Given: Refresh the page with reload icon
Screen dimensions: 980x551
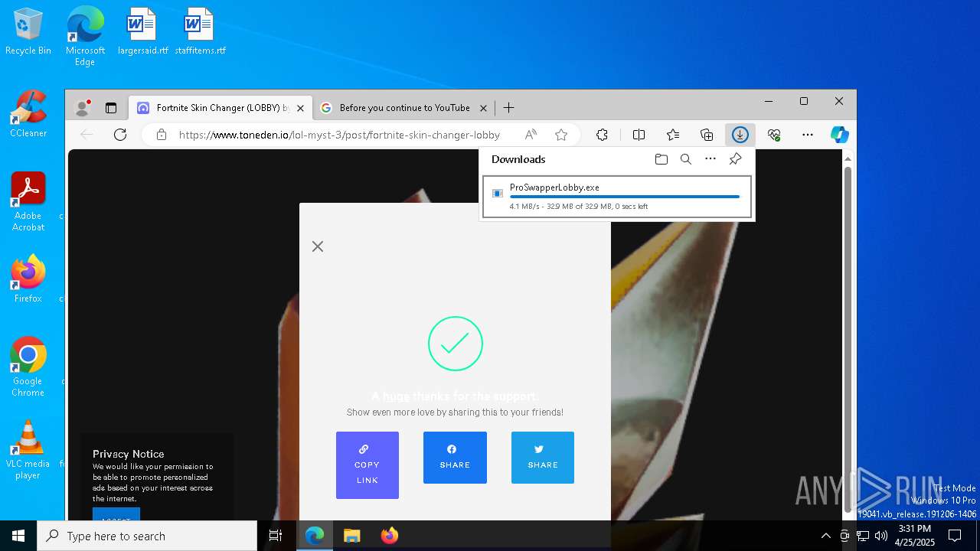Looking at the screenshot, I should 120,135.
